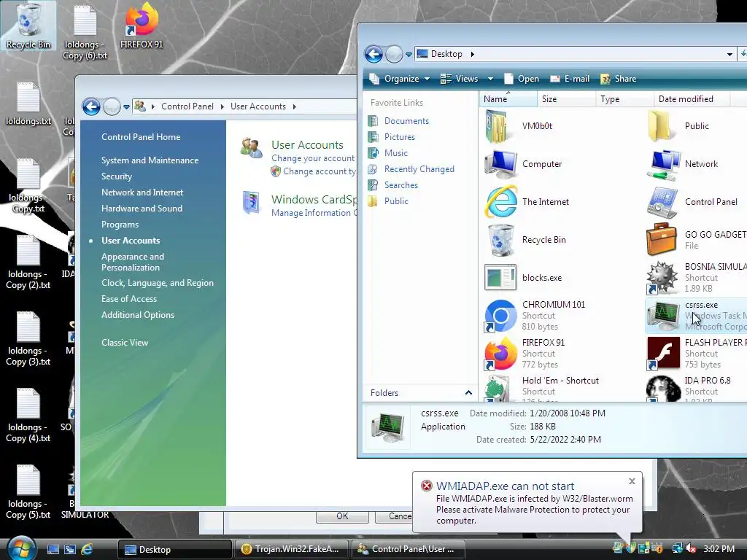
Task: Select the VM0b0t folder in Explorer
Action: 519,126
